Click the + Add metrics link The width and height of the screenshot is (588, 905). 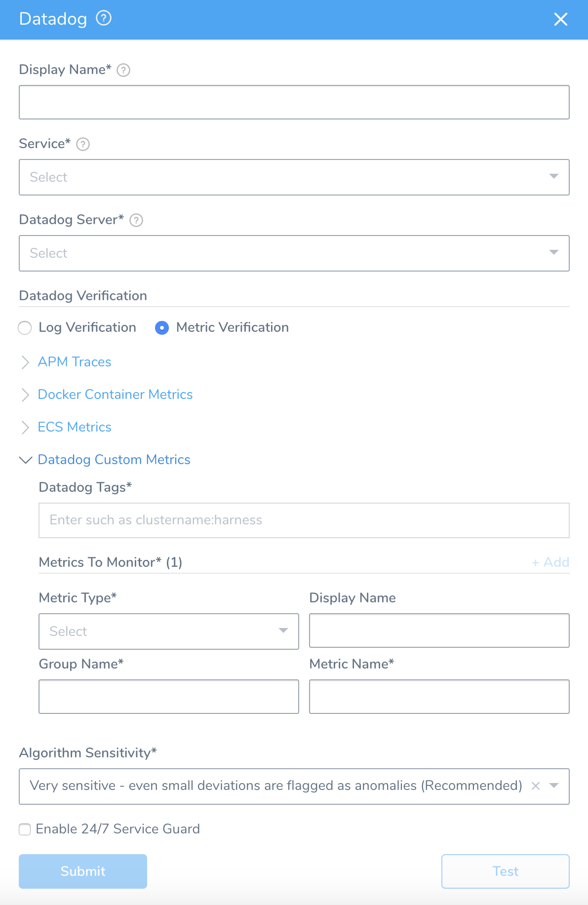(x=550, y=562)
